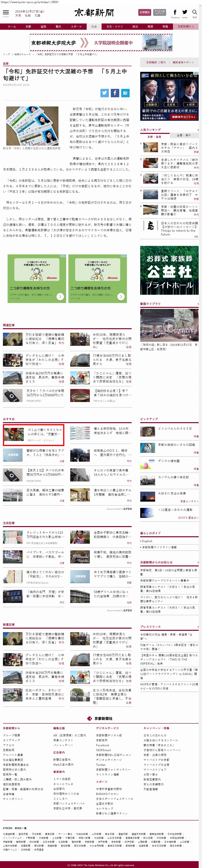Play the video in 動画ライブラリ

click(x=169, y=325)
